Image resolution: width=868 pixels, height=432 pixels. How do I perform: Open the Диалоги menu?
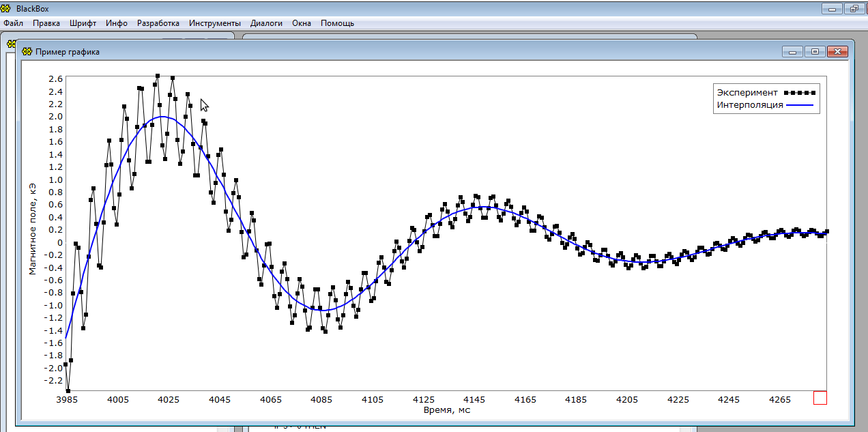click(x=266, y=23)
